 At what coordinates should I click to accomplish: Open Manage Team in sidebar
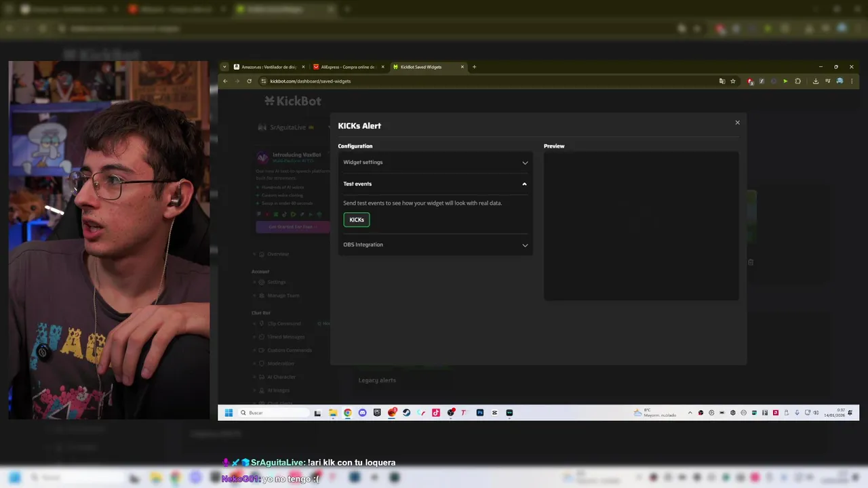click(x=279, y=296)
